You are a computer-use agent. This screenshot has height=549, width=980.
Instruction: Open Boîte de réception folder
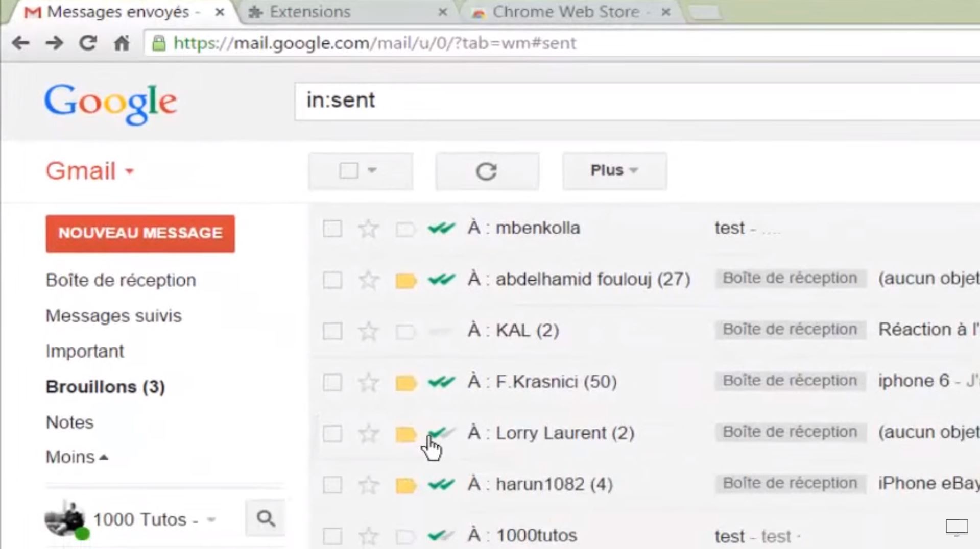pos(121,280)
